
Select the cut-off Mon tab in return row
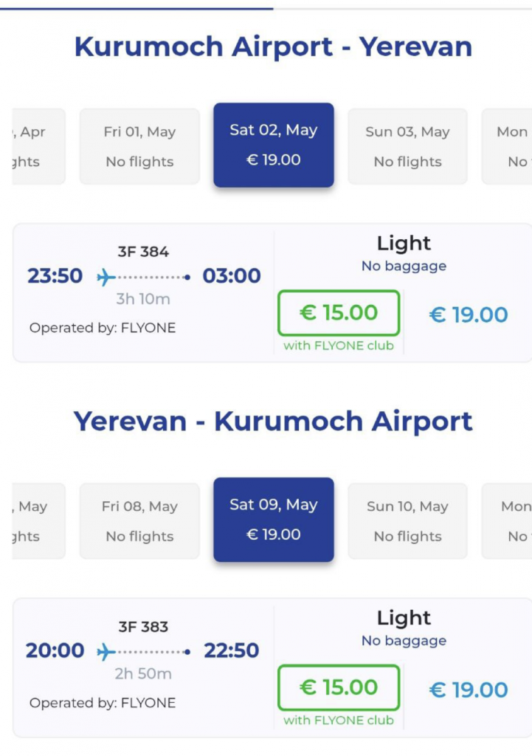[509, 521]
